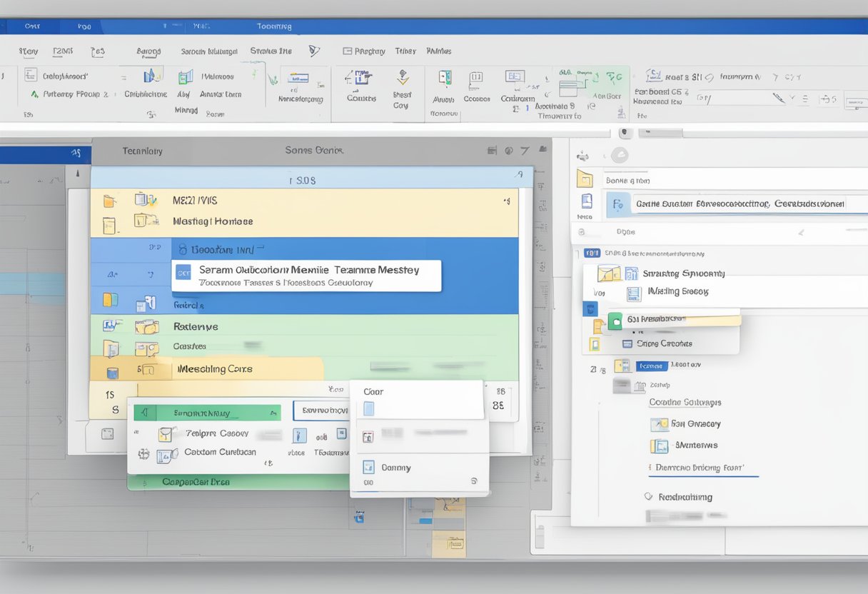Click the Cribhichone chart icon in ribbon
Viewport: 868px width, 594px height.
pos(150,76)
